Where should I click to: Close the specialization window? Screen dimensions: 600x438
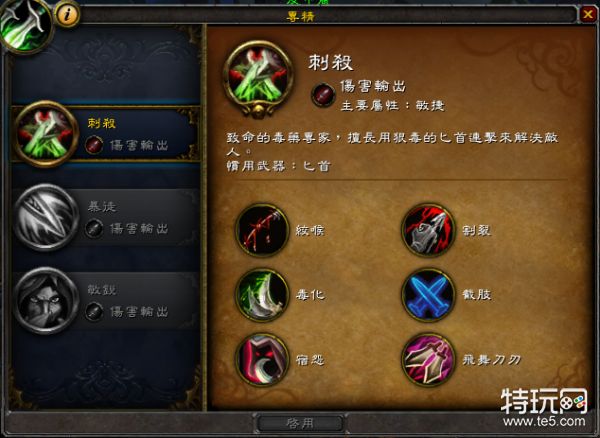(x=587, y=15)
